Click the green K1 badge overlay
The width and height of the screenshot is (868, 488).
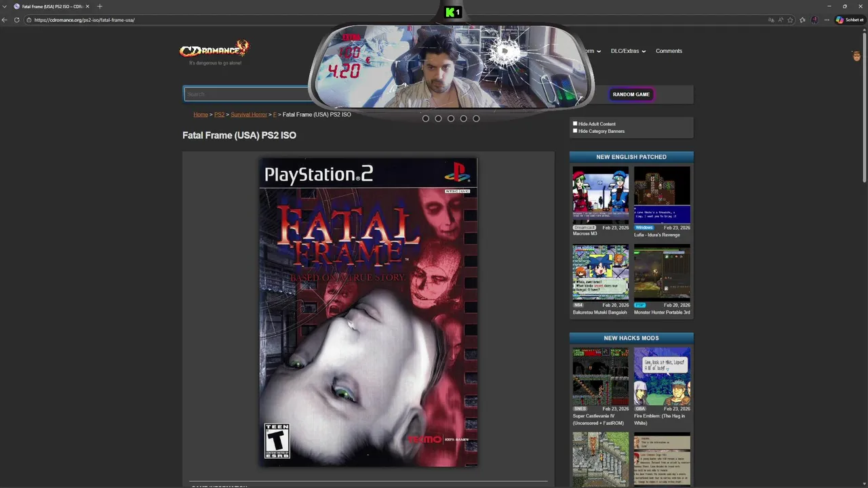point(453,12)
